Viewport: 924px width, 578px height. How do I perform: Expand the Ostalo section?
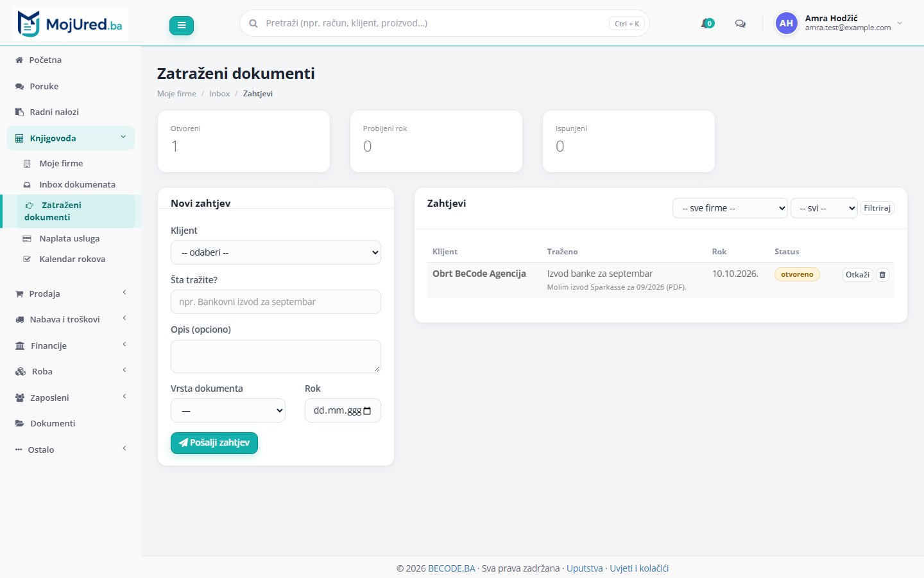[x=71, y=450]
